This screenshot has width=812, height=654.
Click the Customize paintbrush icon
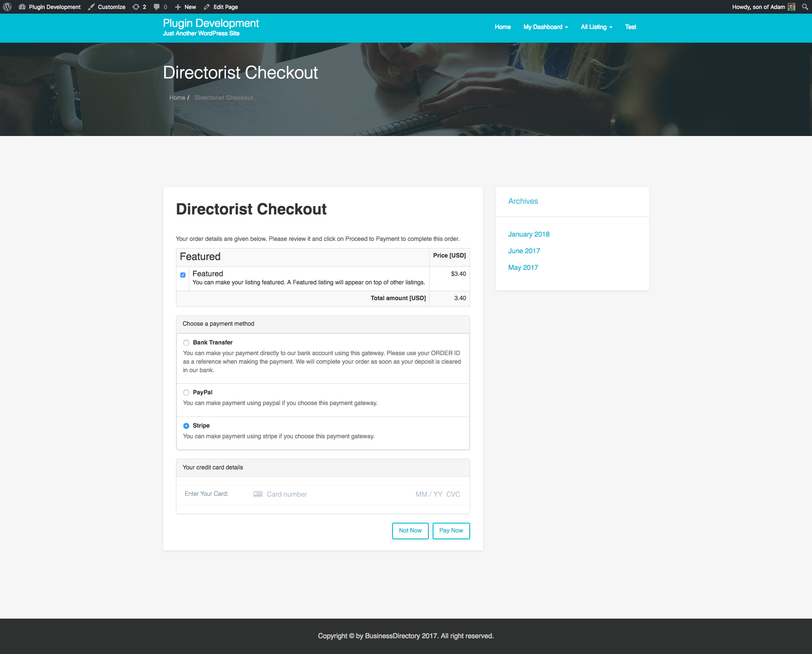point(91,7)
